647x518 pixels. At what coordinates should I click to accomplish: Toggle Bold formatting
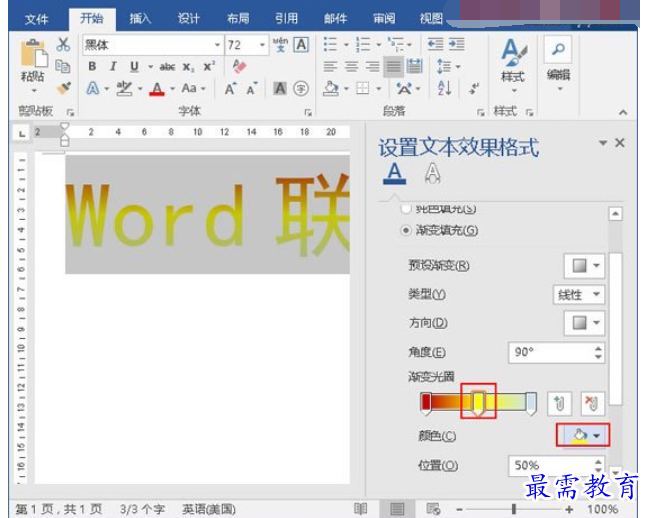point(92,66)
